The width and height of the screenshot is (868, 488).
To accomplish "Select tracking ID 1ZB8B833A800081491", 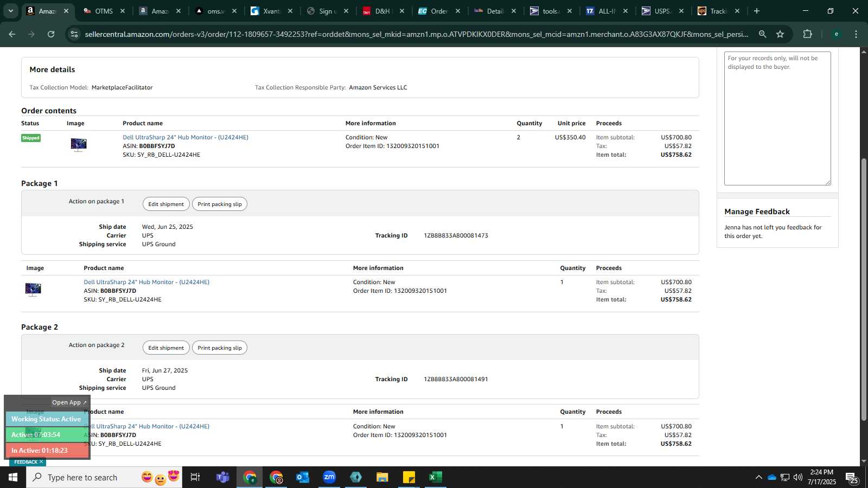I will [456, 379].
